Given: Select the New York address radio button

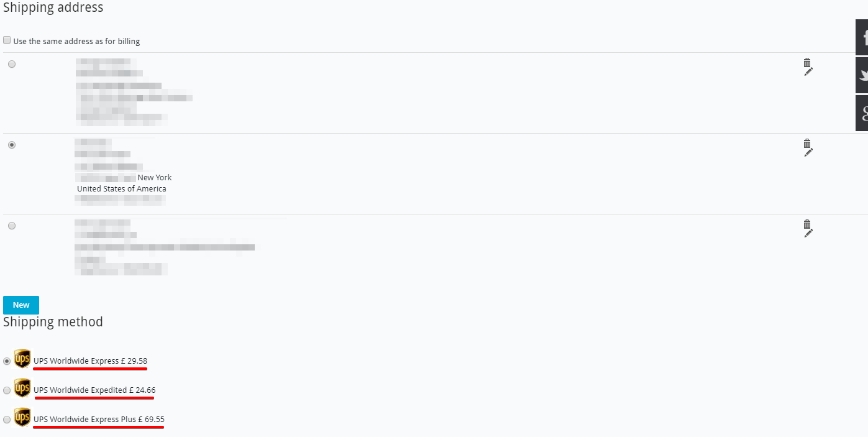Looking at the screenshot, I should pyautogui.click(x=12, y=145).
